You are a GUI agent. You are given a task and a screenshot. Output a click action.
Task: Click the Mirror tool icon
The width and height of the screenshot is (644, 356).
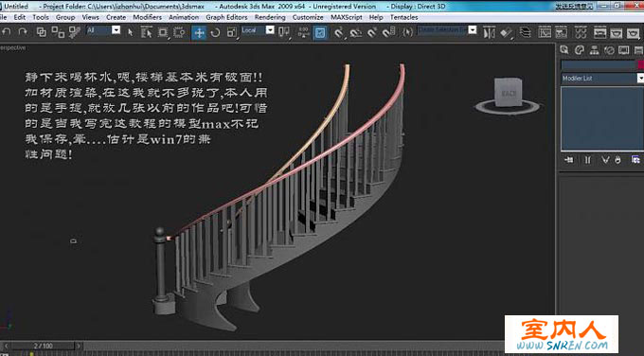[x=489, y=32]
